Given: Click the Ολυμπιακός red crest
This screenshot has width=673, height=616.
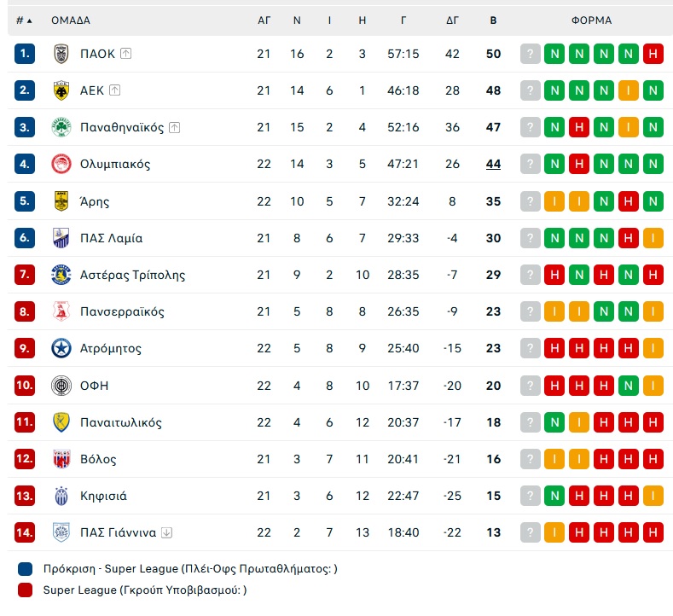Looking at the screenshot, I should pyautogui.click(x=61, y=164).
